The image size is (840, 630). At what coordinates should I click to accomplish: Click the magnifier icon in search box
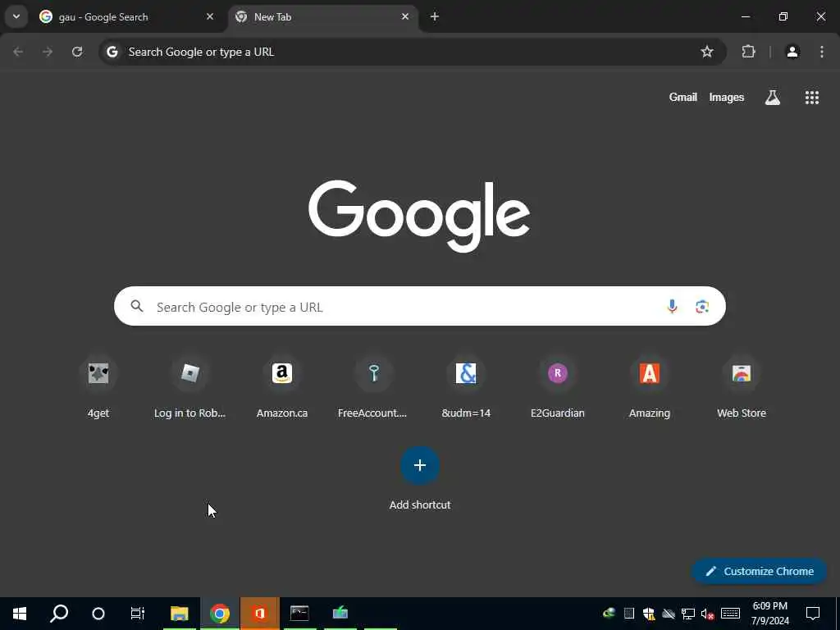[137, 306]
